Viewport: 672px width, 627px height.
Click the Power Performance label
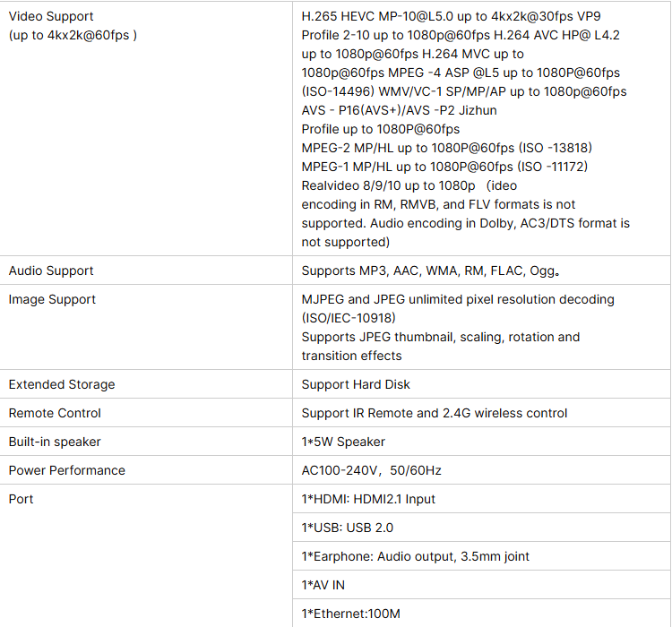coord(67,470)
